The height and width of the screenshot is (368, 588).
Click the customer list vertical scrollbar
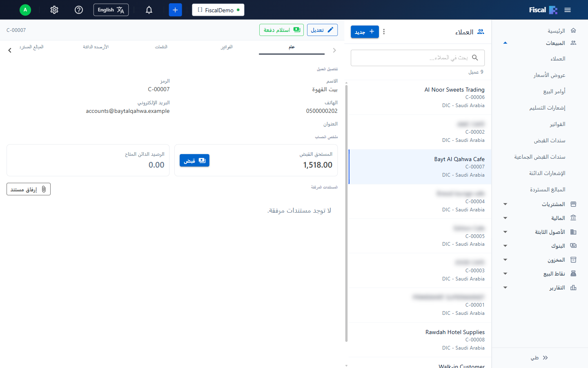click(347, 213)
